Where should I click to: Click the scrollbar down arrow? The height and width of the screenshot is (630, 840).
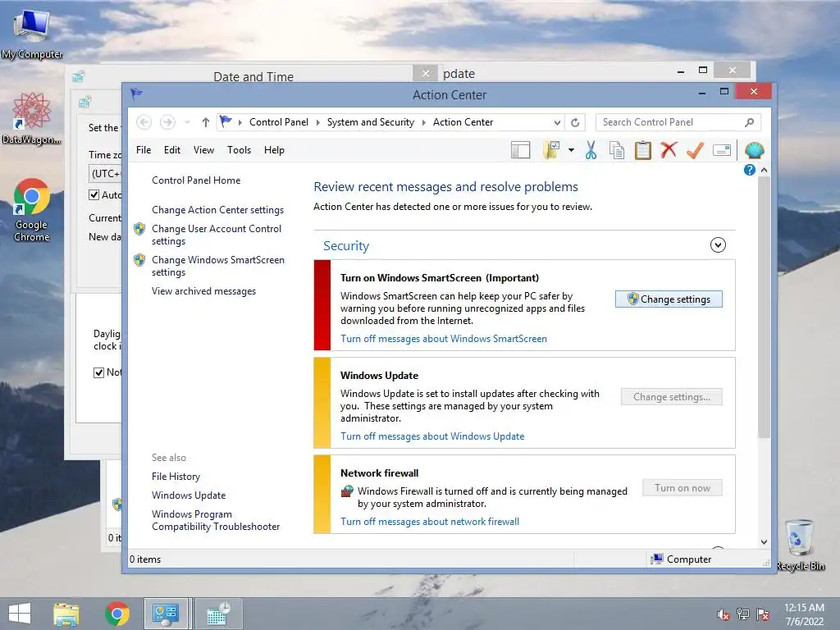coord(764,542)
